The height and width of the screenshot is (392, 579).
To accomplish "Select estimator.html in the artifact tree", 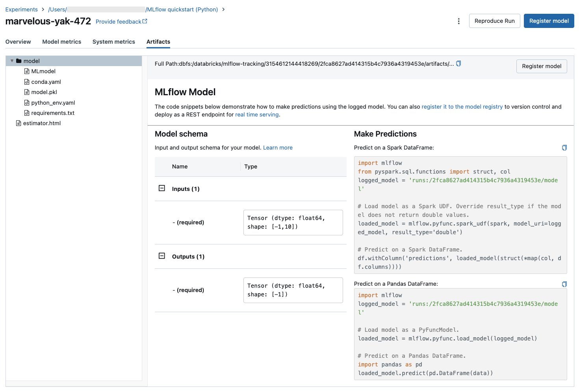I will pos(42,123).
